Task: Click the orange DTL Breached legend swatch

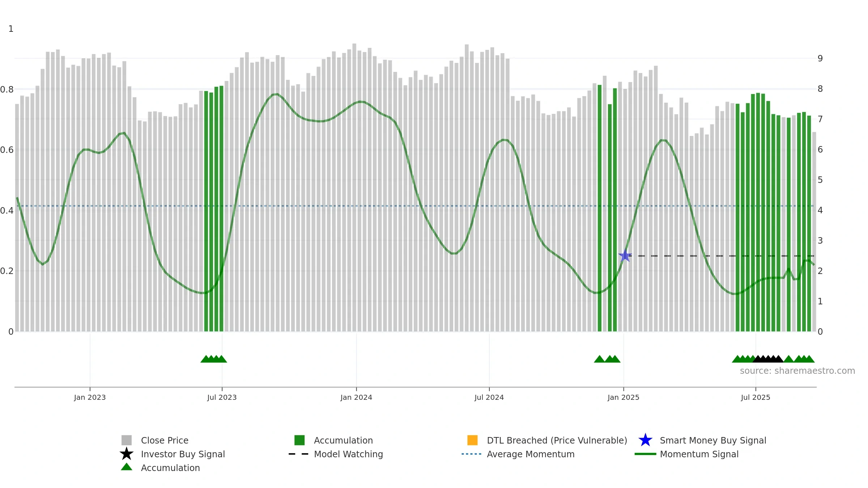Action: point(472,440)
